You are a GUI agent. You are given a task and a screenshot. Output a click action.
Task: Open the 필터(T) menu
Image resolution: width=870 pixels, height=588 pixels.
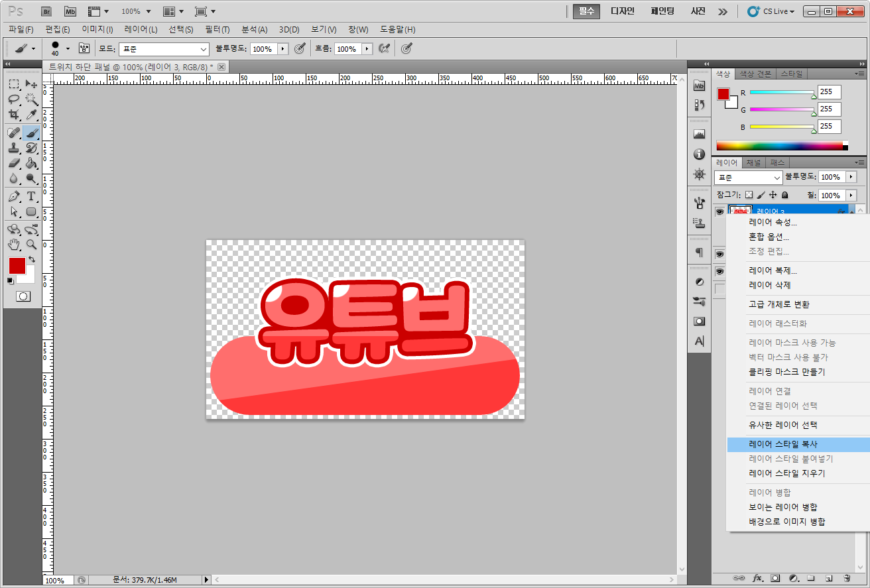217,29
